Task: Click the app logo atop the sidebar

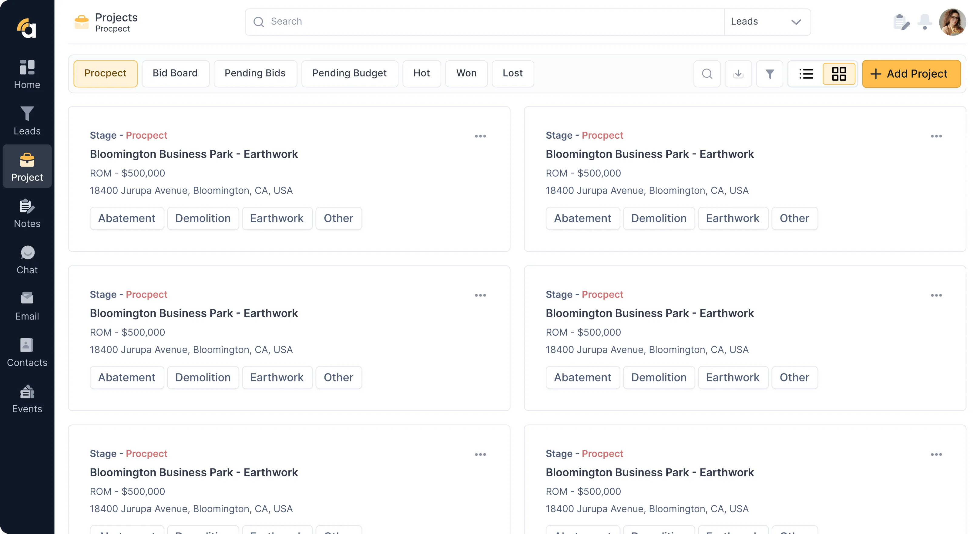Action: tap(27, 28)
